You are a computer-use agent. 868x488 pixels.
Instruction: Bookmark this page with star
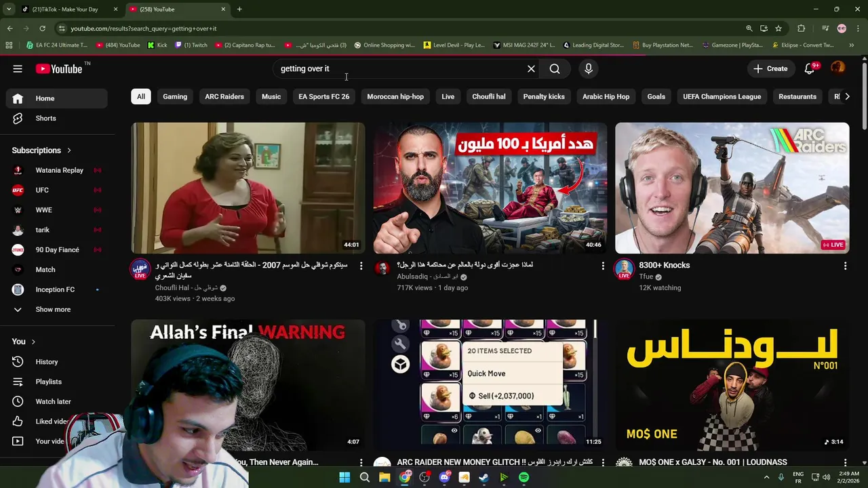[778, 28]
